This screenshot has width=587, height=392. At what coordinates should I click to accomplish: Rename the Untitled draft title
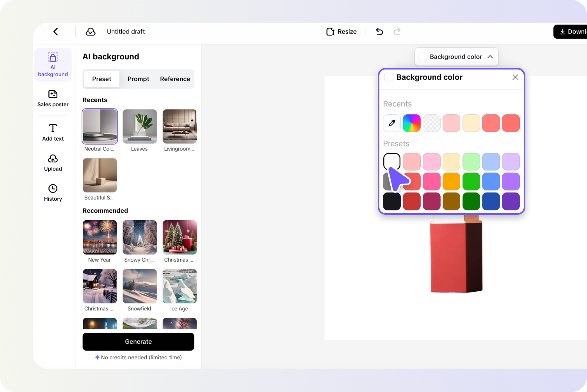click(126, 32)
